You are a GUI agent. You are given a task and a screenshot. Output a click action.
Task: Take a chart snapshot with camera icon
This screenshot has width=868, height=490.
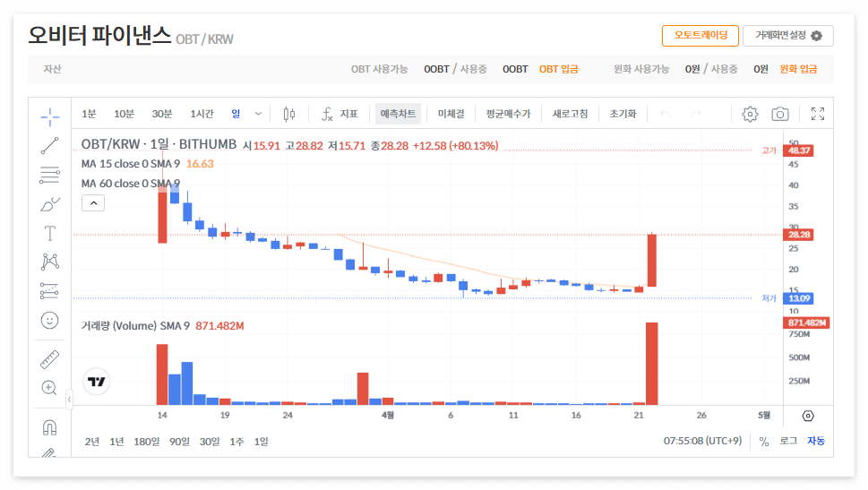(780, 114)
